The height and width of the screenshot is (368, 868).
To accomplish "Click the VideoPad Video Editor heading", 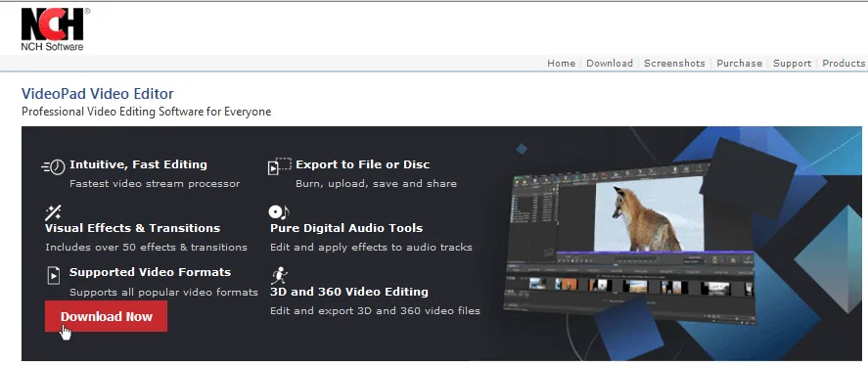I will click(x=98, y=94).
